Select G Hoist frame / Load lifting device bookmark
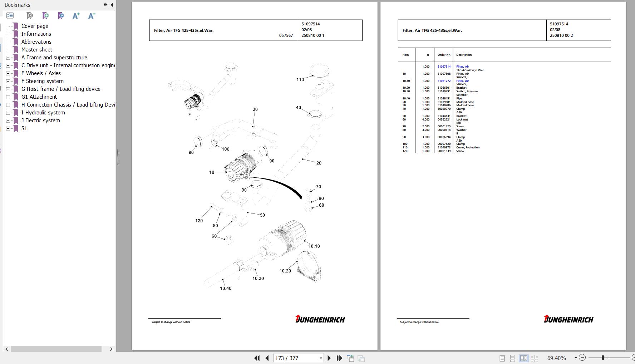The height and width of the screenshot is (364, 635). click(x=61, y=89)
